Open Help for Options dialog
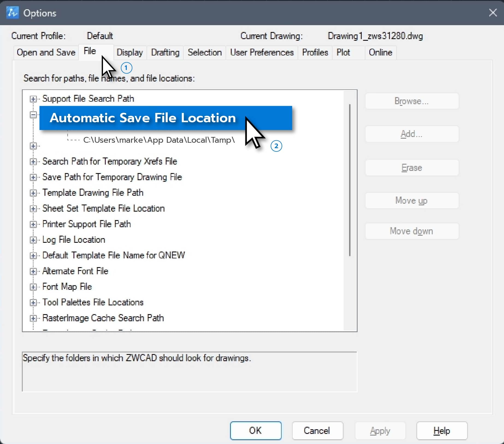The image size is (504, 444). (x=442, y=431)
